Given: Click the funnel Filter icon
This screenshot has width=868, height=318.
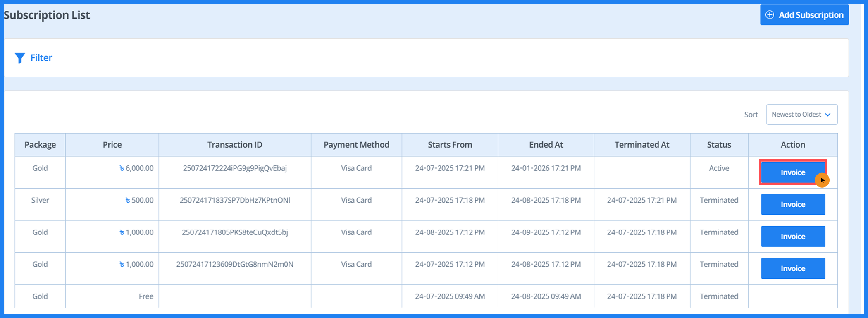Looking at the screenshot, I should (x=19, y=58).
